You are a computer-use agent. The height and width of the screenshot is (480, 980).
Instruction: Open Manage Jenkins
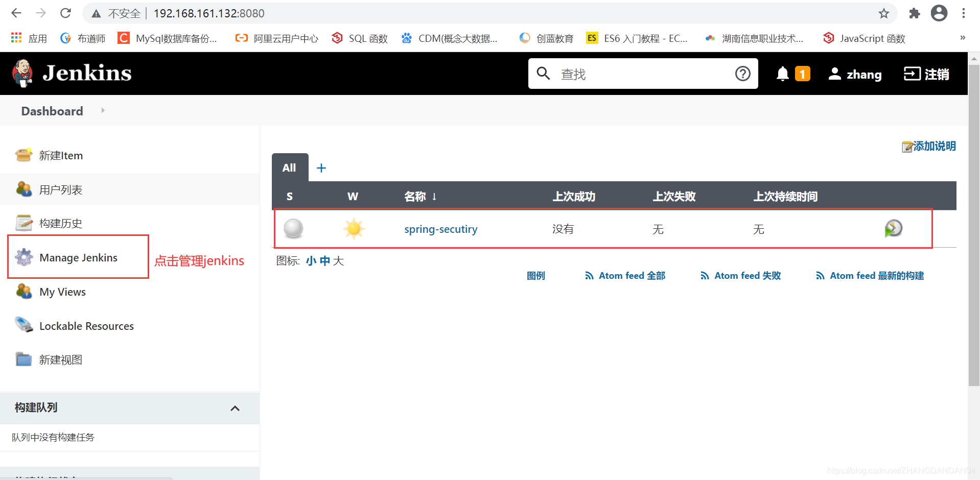coord(78,257)
